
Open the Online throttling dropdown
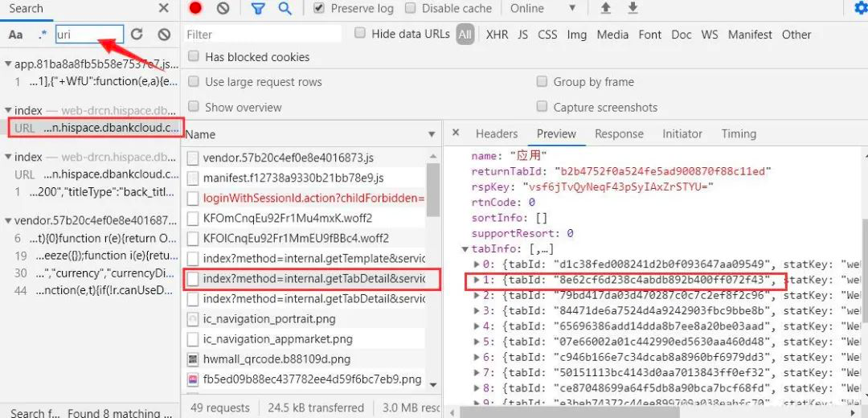(543, 8)
